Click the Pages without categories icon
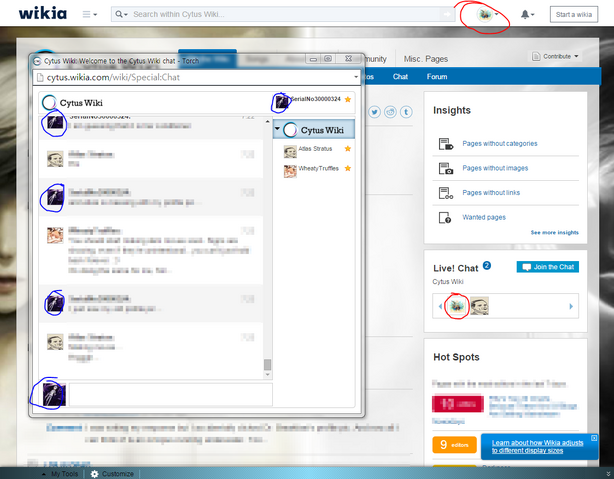Viewport: 614px width, 479px height. point(446,144)
